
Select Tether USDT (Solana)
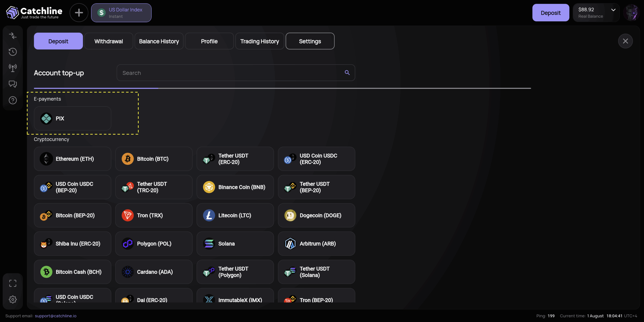click(x=316, y=272)
